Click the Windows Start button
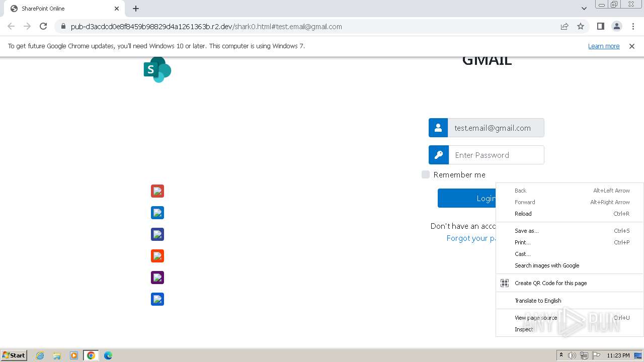Viewport: 644px width, 362px height. (x=14, y=355)
